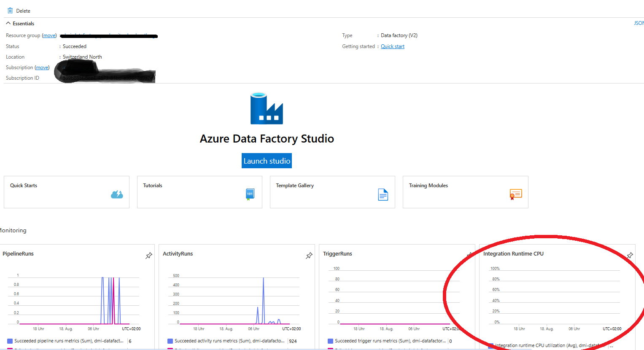Open the Quick start link
This screenshot has width=644, height=350.
coord(393,46)
